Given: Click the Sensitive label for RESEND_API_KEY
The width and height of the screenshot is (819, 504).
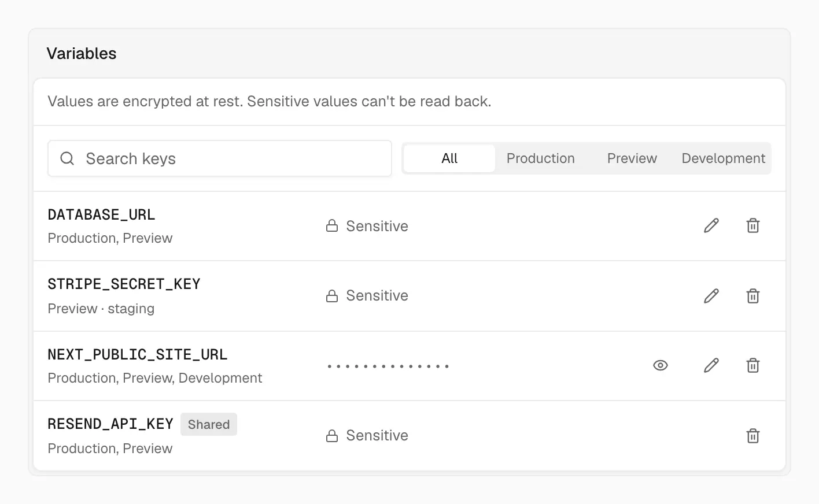Looking at the screenshot, I should click(377, 435).
